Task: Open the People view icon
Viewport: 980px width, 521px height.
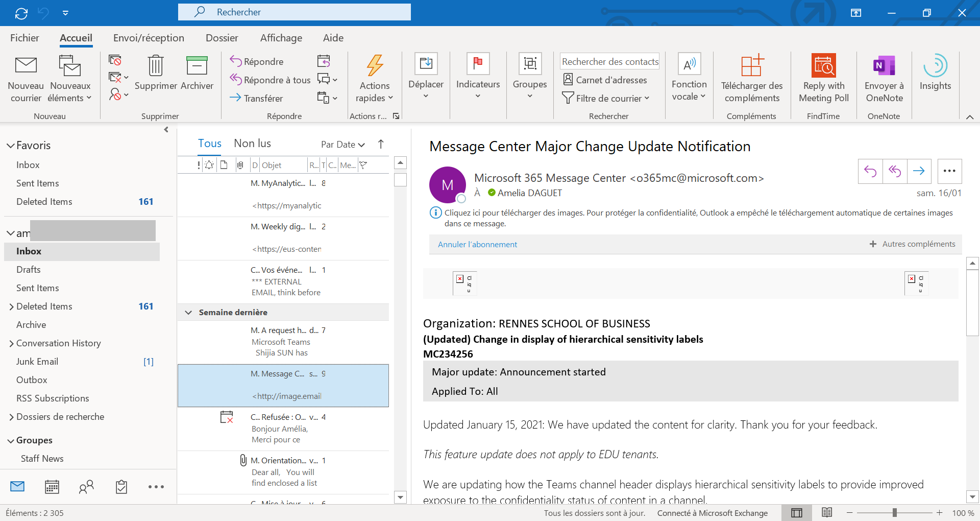Action: 86,486
